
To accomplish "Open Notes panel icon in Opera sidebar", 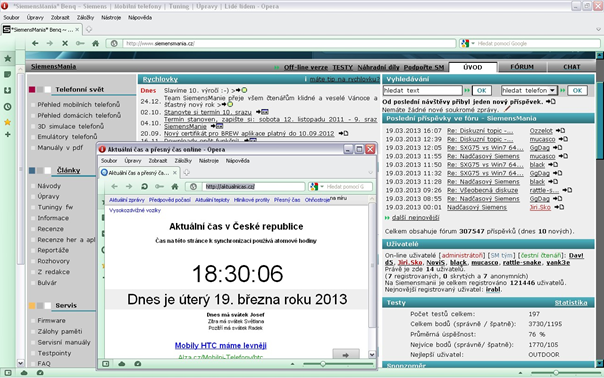I will point(7,74).
